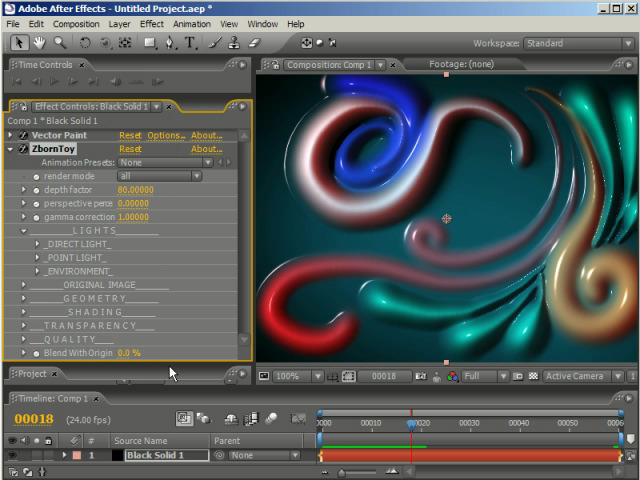640x480 pixels.
Task: Select the Hand tool
Action: [x=39, y=43]
